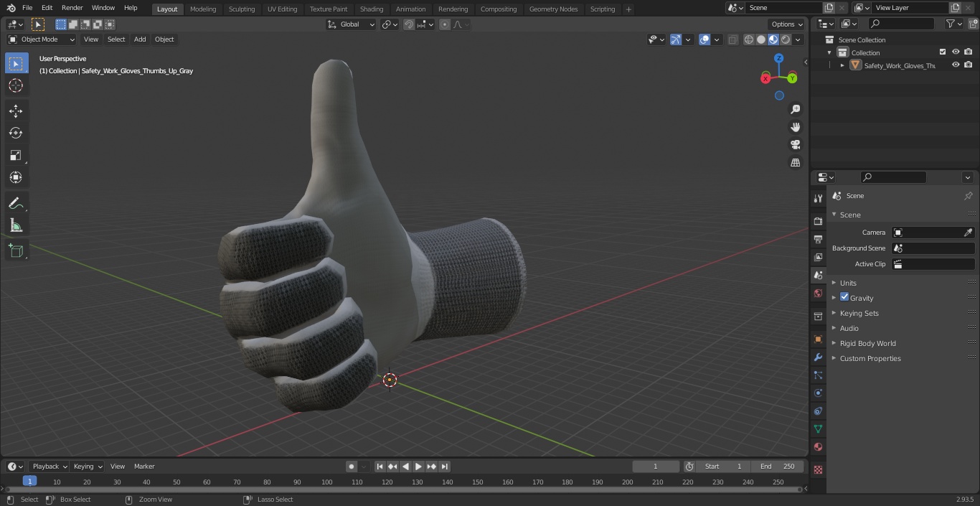Toggle Collection exclude checkbox in outliner

[943, 52]
